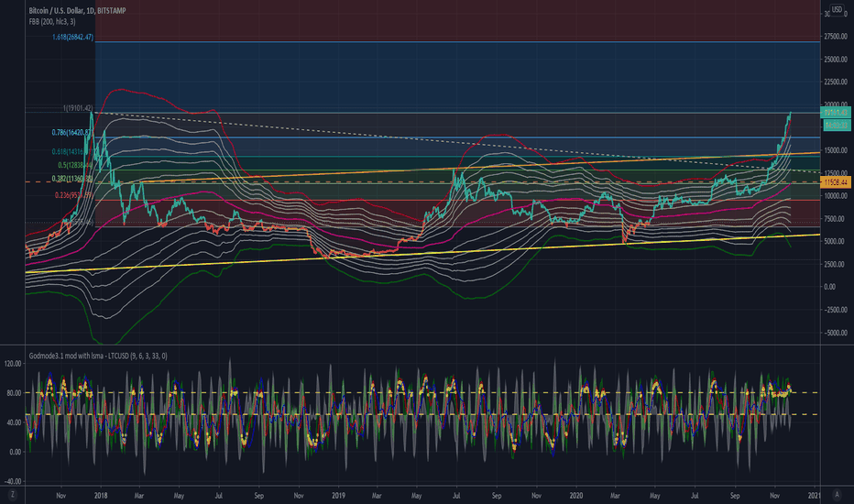
Task: Click the 40.00 oscillator scale label
Action: tap(14, 422)
